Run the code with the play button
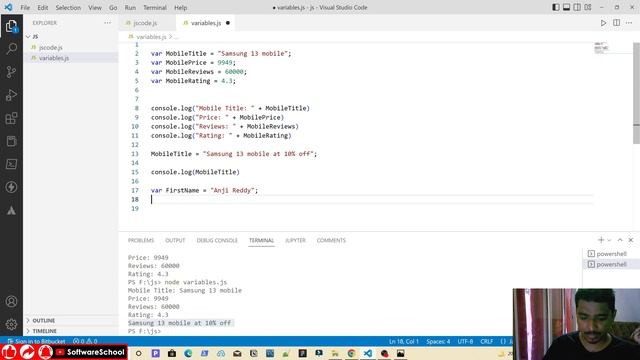The height and width of the screenshot is (360, 640). click(x=603, y=23)
